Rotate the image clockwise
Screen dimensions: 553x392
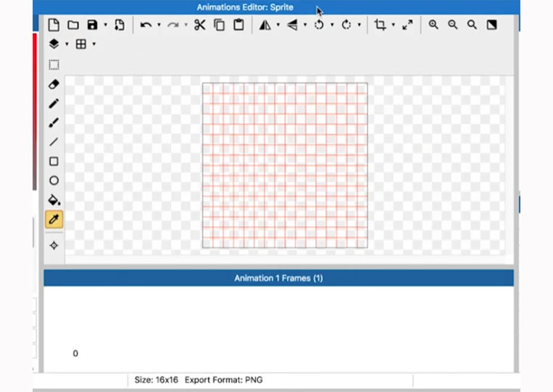tap(346, 25)
